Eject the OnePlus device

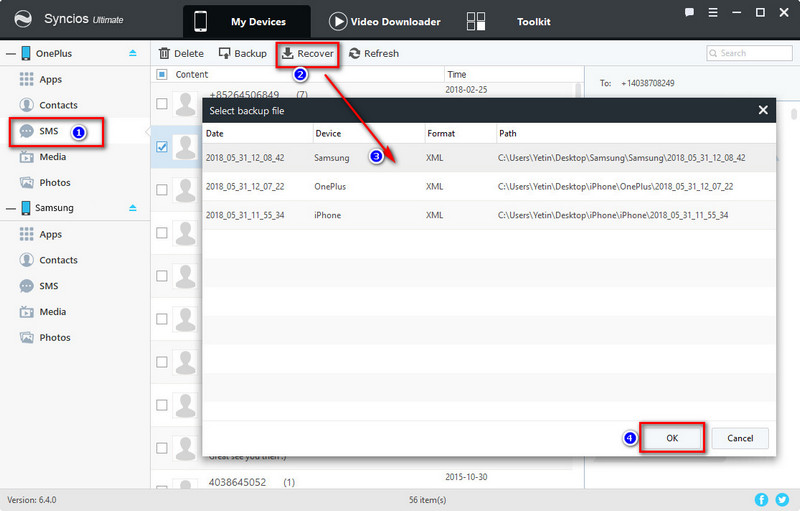pos(133,53)
